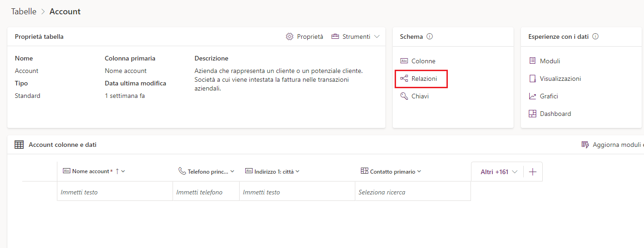Click 'Nome account' value under Colonna primaria
644x248 pixels.
[126, 71]
